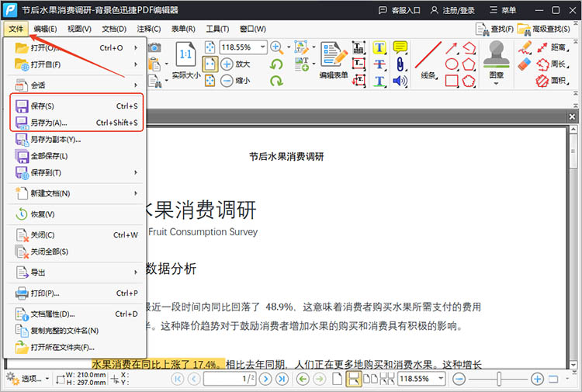Close the document tab with X
582x392 pixels.
tap(572, 117)
